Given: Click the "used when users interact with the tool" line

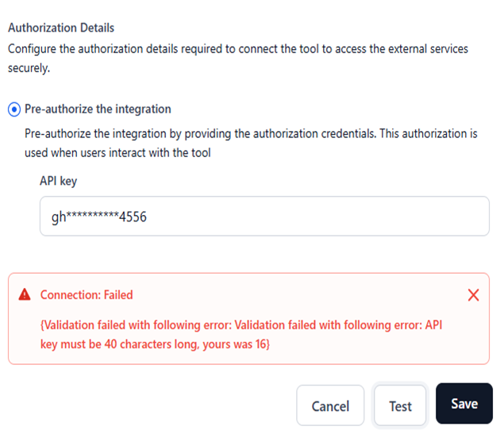Looking at the screenshot, I should coord(117,152).
